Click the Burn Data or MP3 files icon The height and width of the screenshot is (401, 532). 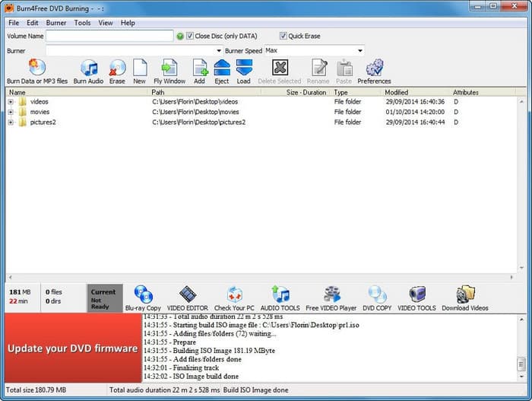tap(36, 68)
